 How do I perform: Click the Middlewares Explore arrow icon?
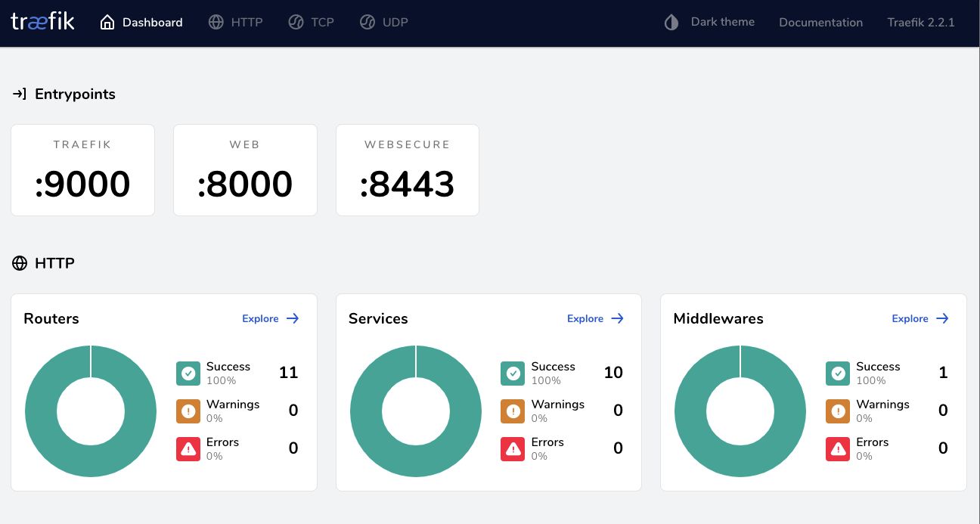click(x=942, y=318)
